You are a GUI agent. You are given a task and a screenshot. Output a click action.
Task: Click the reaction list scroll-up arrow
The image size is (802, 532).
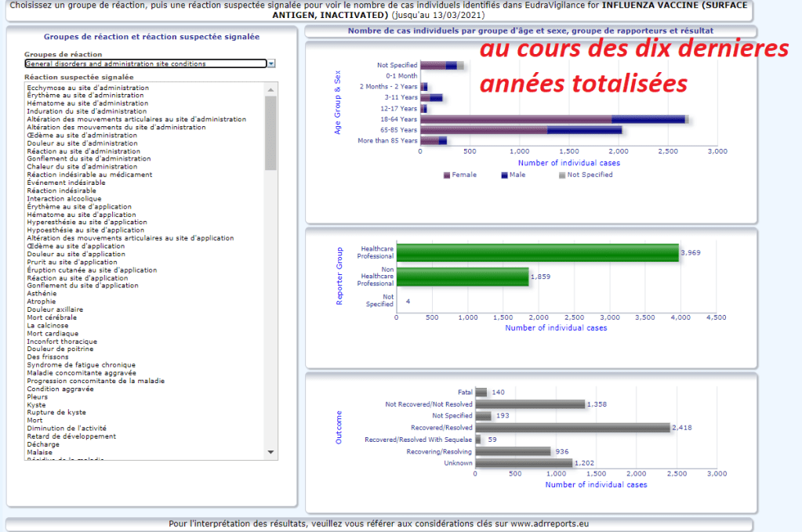(x=271, y=88)
